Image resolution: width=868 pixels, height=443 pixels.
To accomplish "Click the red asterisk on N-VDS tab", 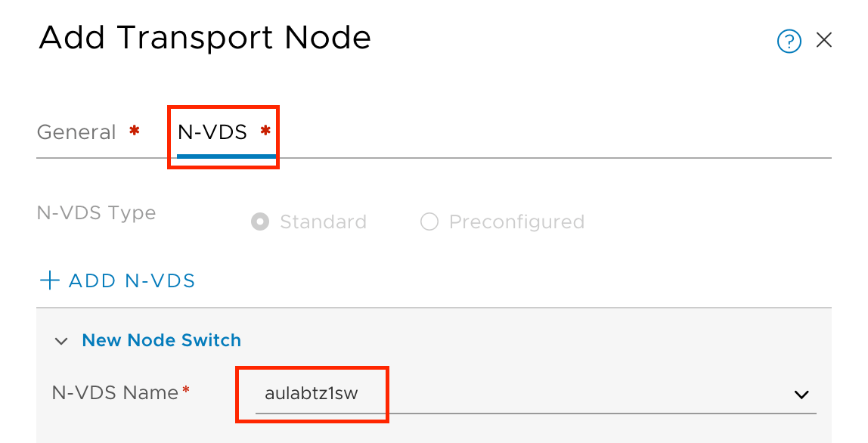I will tap(265, 132).
